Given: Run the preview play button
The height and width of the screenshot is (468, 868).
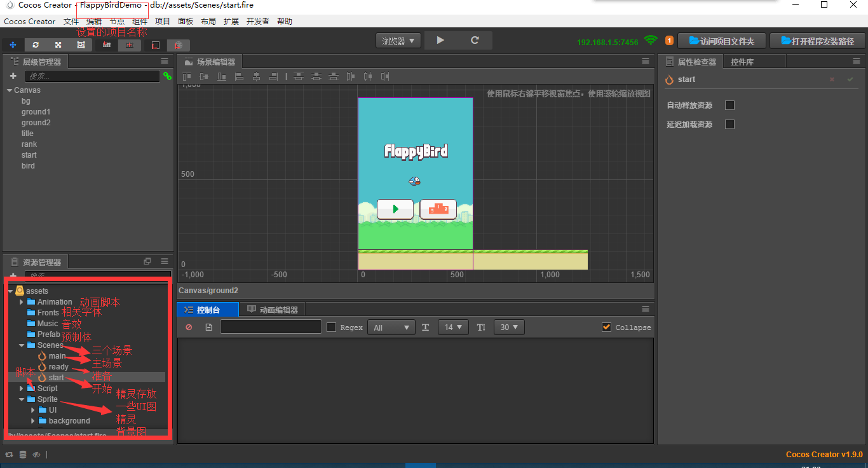Looking at the screenshot, I should pyautogui.click(x=441, y=40).
